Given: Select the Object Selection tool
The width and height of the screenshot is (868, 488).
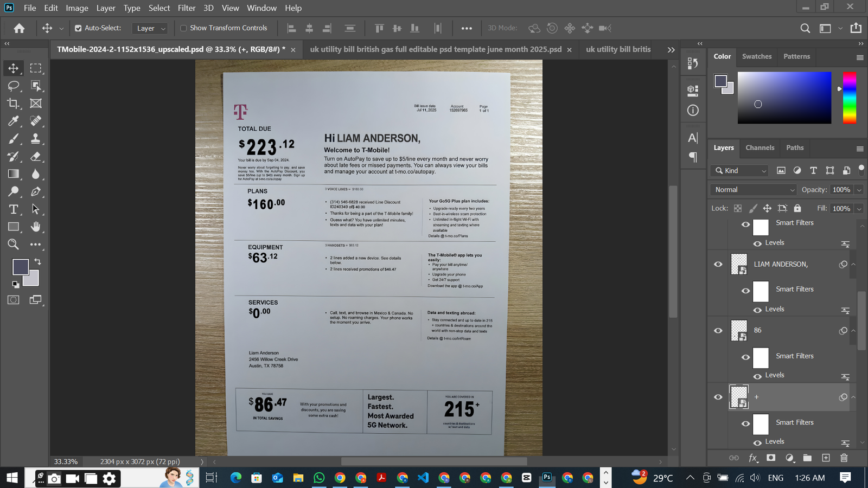Looking at the screenshot, I should click(x=36, y=86).
